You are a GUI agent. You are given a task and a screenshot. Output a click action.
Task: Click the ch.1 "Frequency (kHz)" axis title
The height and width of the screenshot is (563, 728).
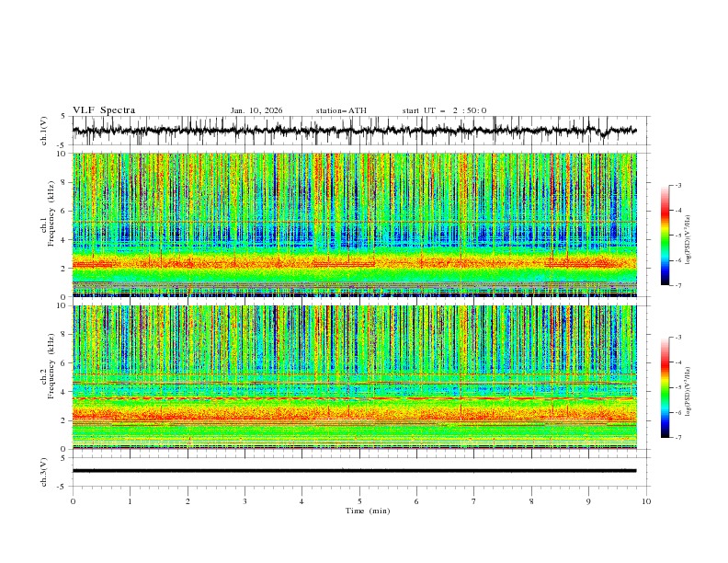[51, 213]
